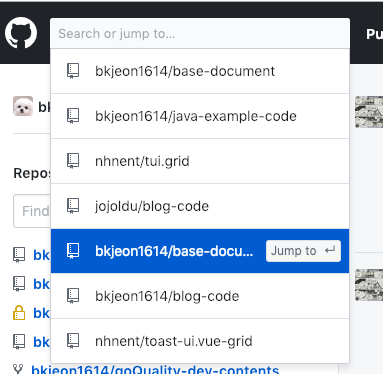Focus the 'Find' repository filter field

[32, 211]
